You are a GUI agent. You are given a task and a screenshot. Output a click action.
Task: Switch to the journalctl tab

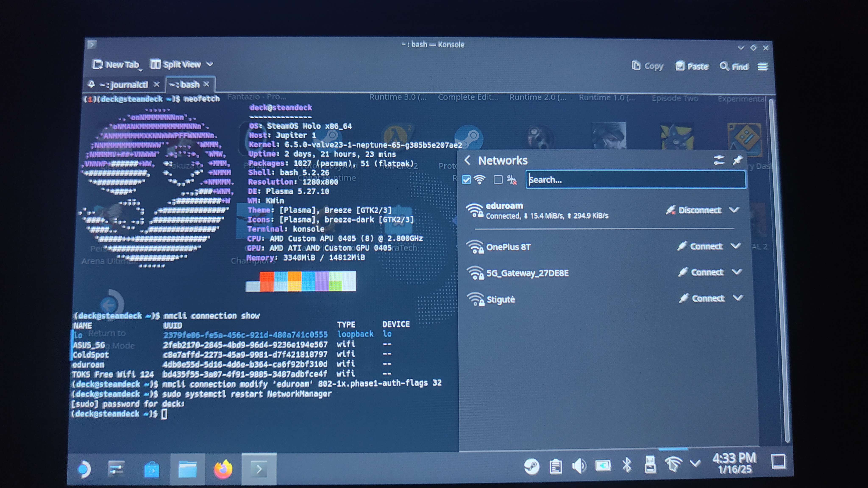tap(124, 84)
